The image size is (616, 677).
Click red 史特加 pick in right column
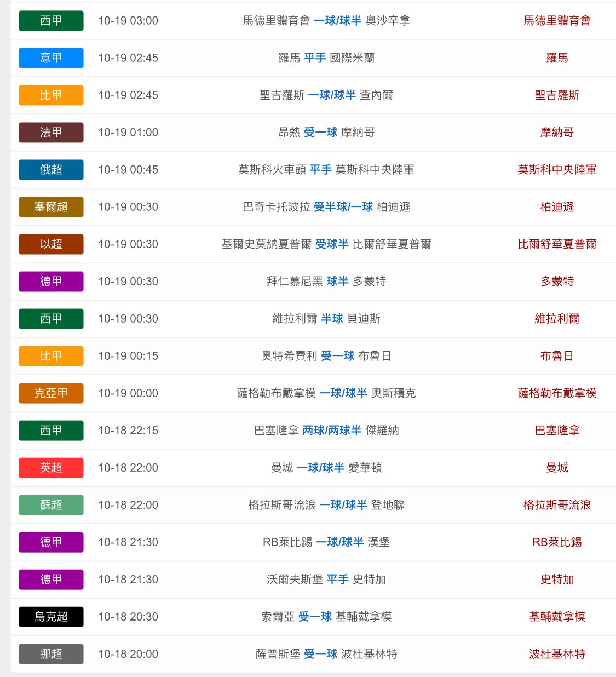(x=557, y=580)
